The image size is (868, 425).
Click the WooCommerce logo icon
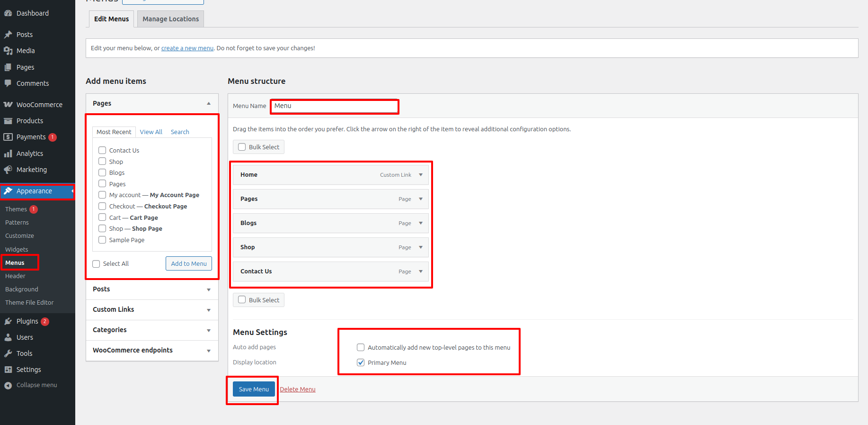[x=8, y=105]
